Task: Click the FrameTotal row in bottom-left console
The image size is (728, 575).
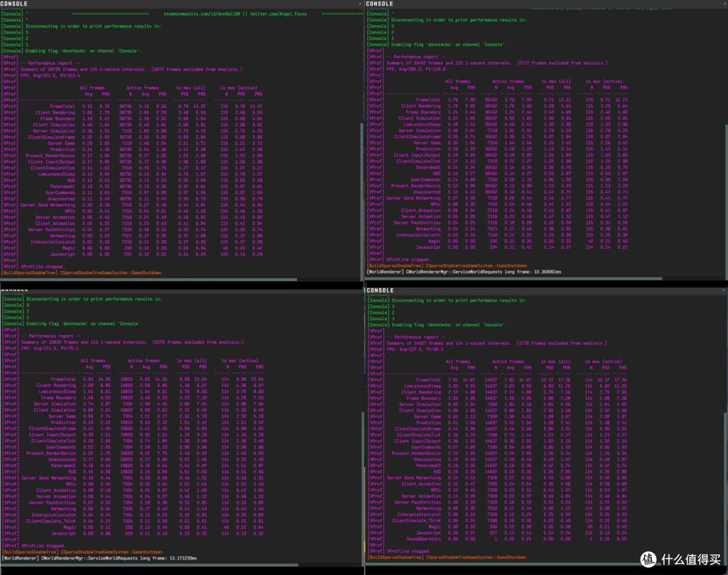Action: click(133, 380)
